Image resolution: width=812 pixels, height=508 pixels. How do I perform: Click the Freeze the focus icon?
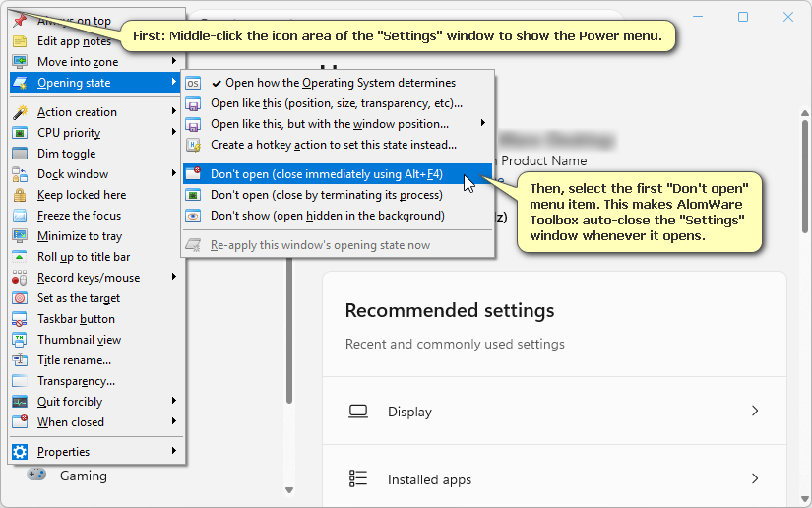click(x=20, y=216)
